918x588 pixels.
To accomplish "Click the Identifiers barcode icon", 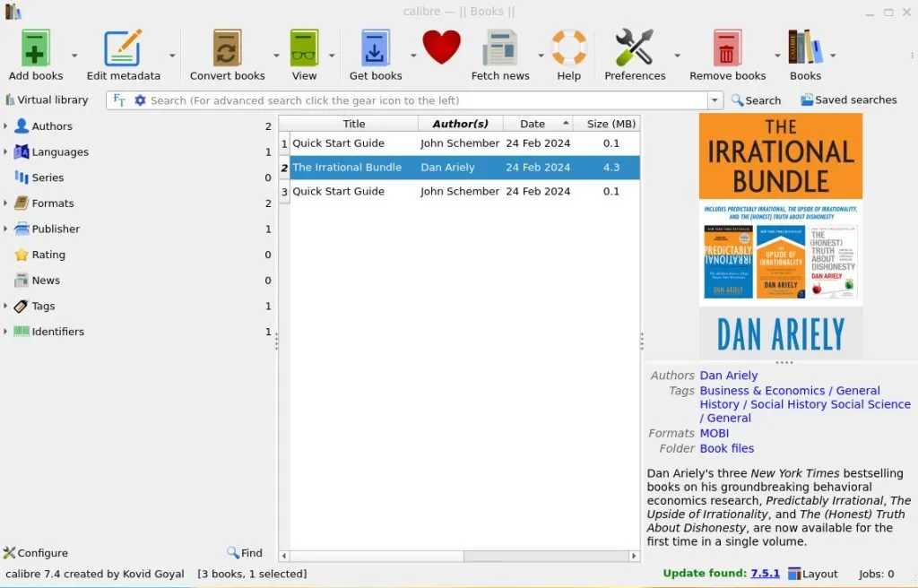I will click(22, 332).
